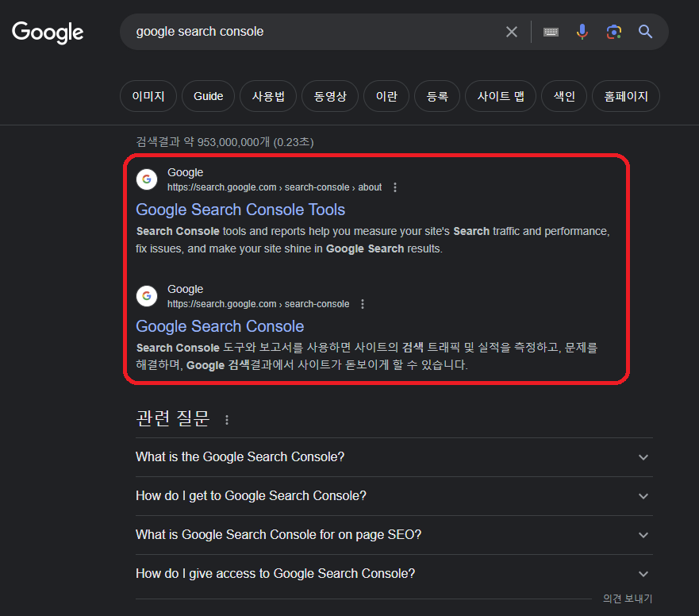Click the Korean snippet under Google Search Console
Viewport: 699px width, 616px height.
(367, 356)
